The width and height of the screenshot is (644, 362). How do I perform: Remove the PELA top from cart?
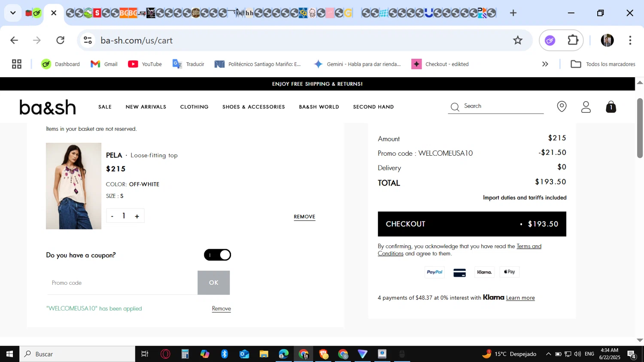click(304, 217)
